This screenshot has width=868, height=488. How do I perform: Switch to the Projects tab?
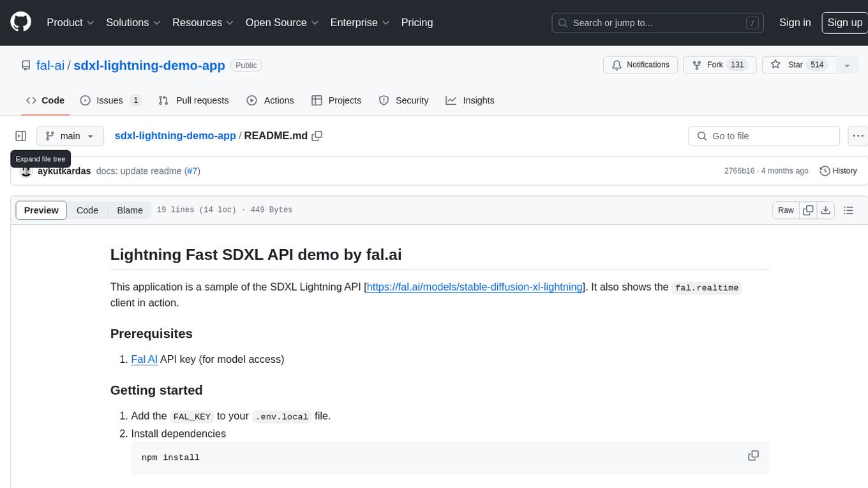pyautogui.click(x=336, y=100)
